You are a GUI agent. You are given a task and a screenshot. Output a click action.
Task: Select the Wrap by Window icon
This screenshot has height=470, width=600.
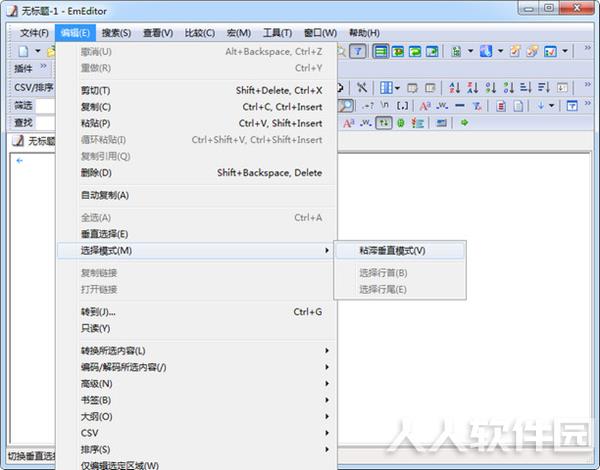[415, 51]
